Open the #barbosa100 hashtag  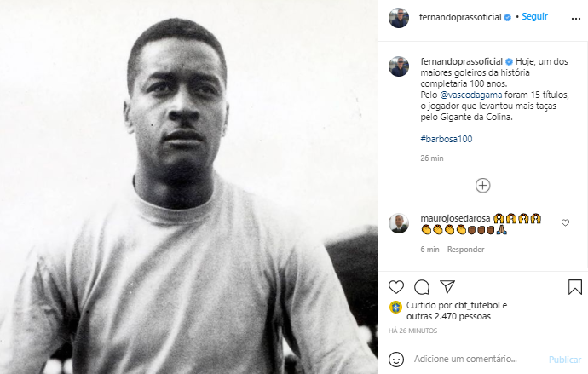(446, 139)
